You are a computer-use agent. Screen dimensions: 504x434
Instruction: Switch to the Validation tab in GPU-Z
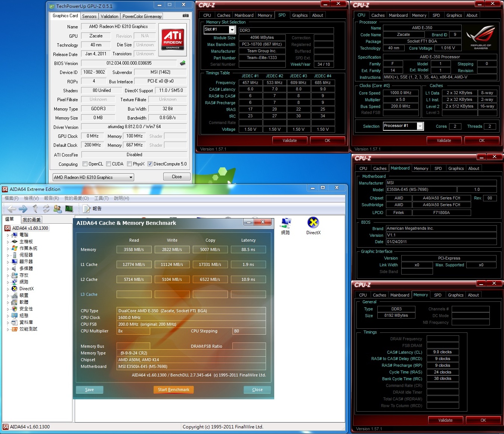pos(109,16)
